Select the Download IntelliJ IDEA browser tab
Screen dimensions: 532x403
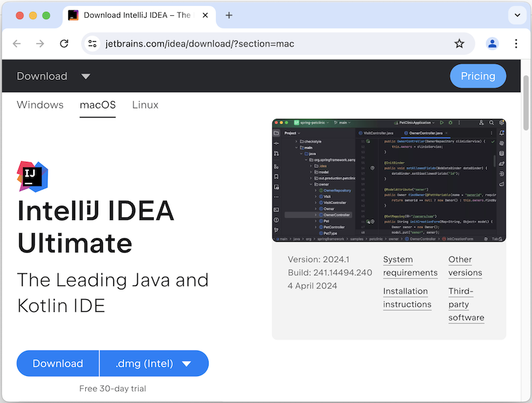[x=139, y=15]
